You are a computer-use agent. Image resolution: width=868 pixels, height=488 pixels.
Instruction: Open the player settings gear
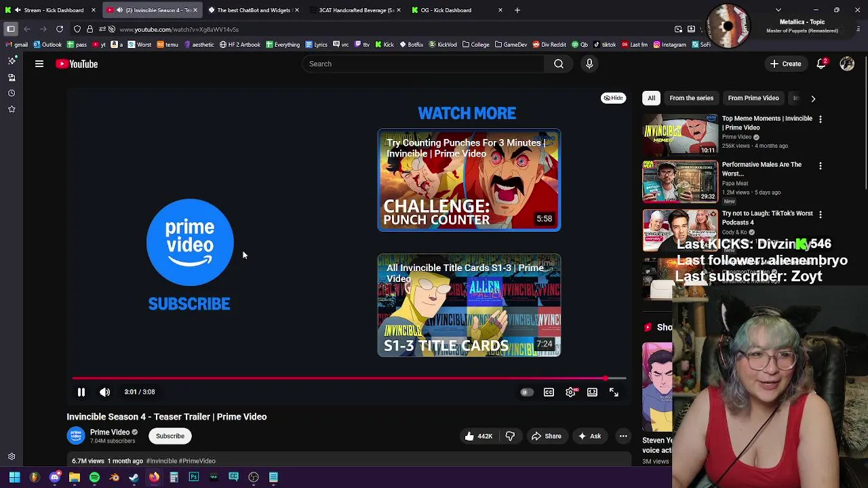tap(571, 392)
